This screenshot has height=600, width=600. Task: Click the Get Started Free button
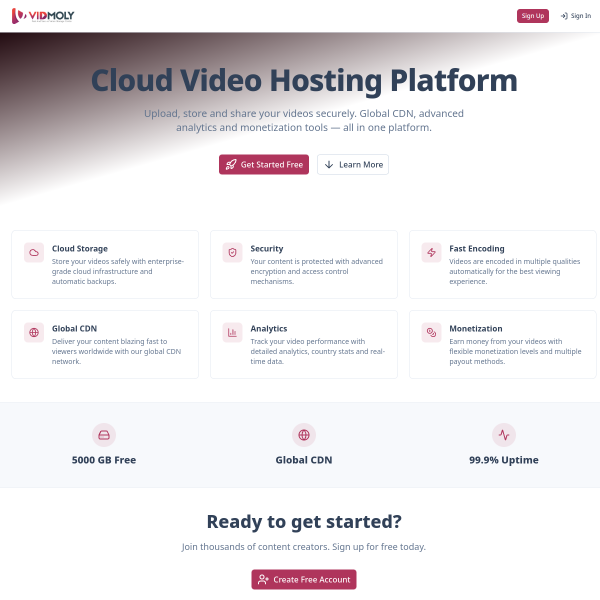[x=264, y=165]
